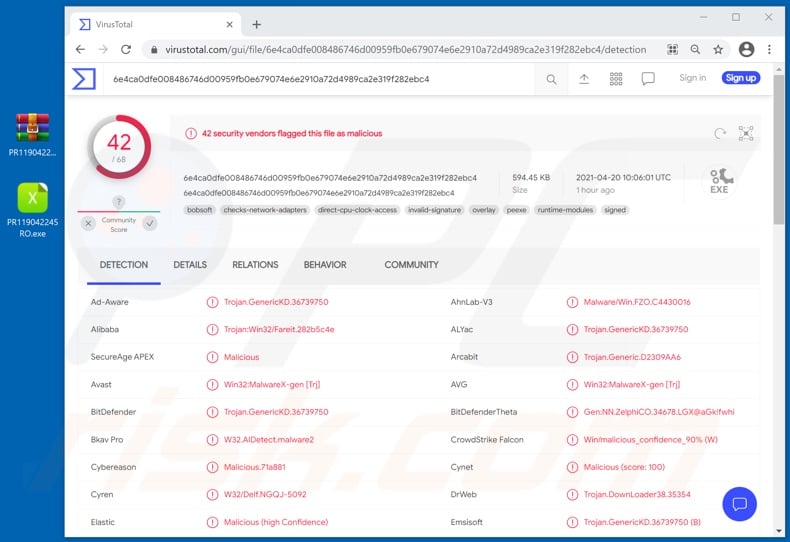Click the Ad-Aware Trojan.GenericKD.36739750 result
The width and height of the screenshot is (790, 542).
click(276, 302)
